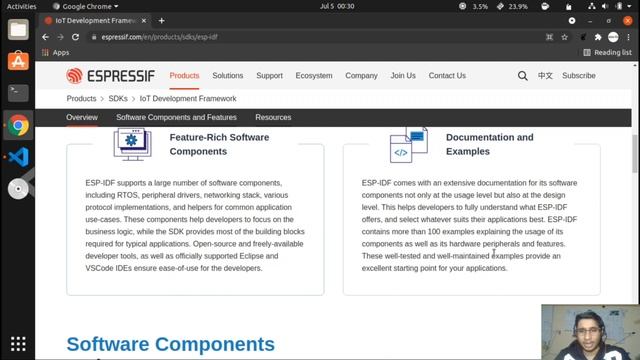640x360 pixels.
Task: Launch Ubuntu Software from the dock
Action: (18, 61)
